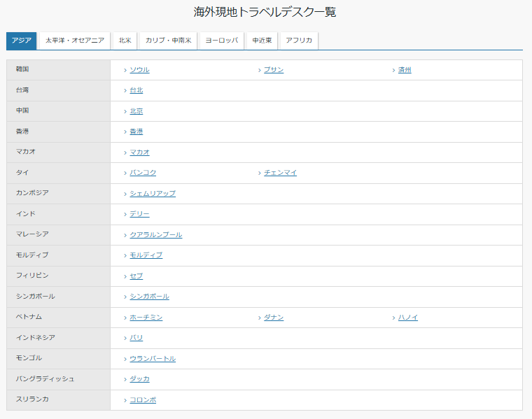Screen dimensions: 532x419
Task: Click the active アジア tab
Action: coord(21,41)
